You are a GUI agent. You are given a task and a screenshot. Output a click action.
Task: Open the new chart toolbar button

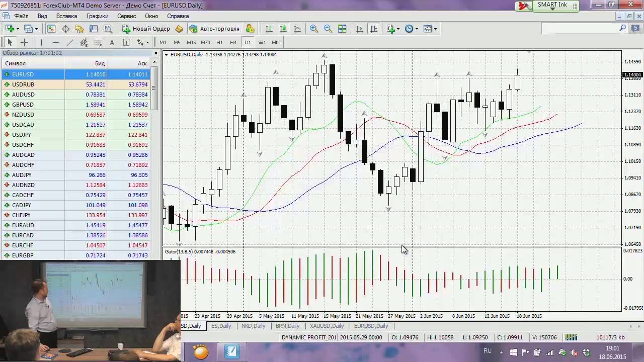coord(9,29)
